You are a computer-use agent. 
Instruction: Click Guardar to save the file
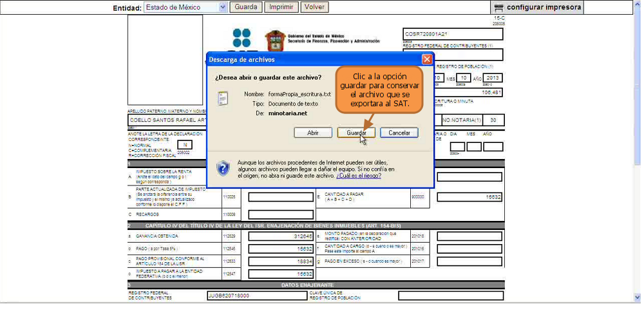pyautogui.click(x=356, y=133)
